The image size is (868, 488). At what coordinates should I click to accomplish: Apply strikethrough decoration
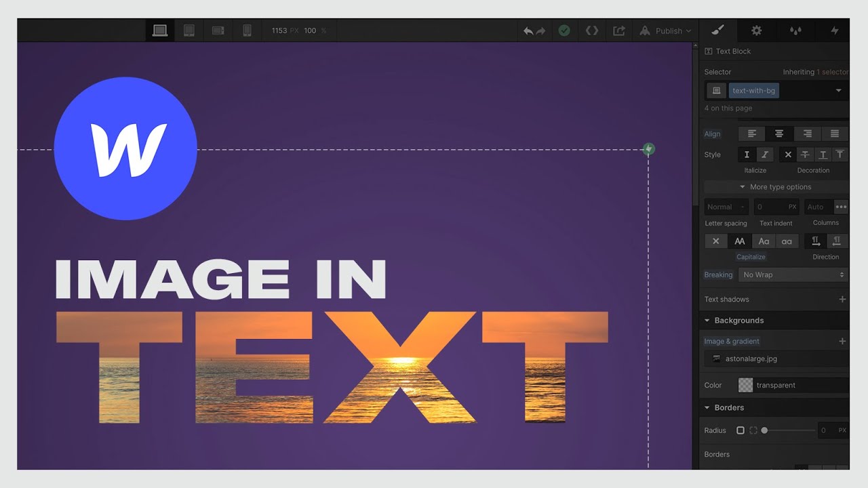tap(806, 155)
